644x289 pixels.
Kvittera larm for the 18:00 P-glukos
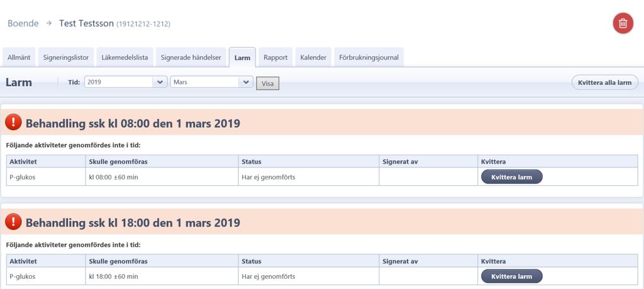[x=512, y=276]
